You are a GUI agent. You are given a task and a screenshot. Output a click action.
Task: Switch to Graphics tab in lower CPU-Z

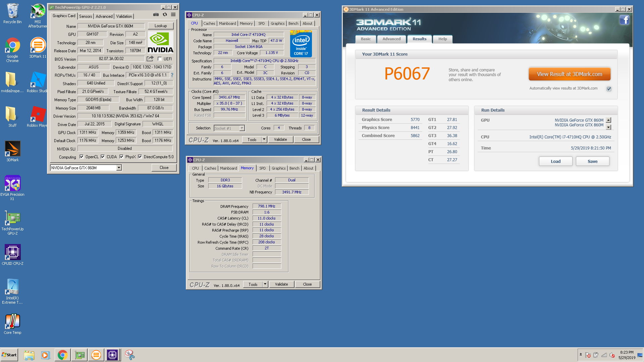(x=279, y=168)
